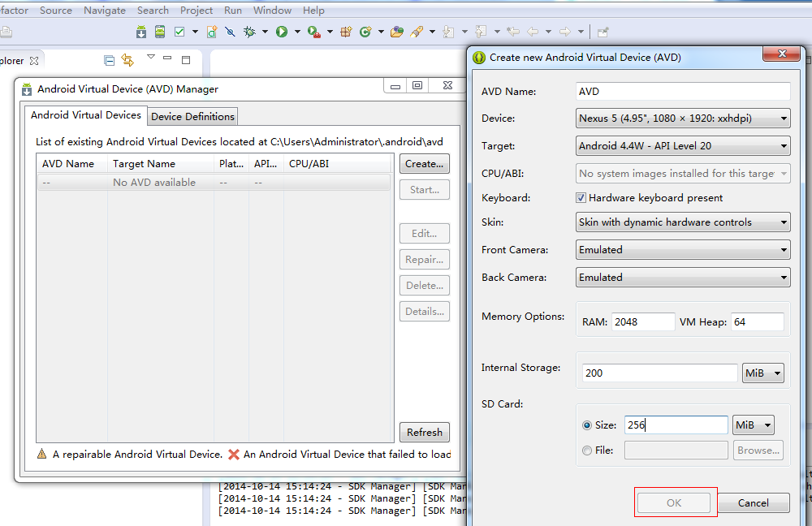
Task: Open the Project menu
Action: (197, 11)
